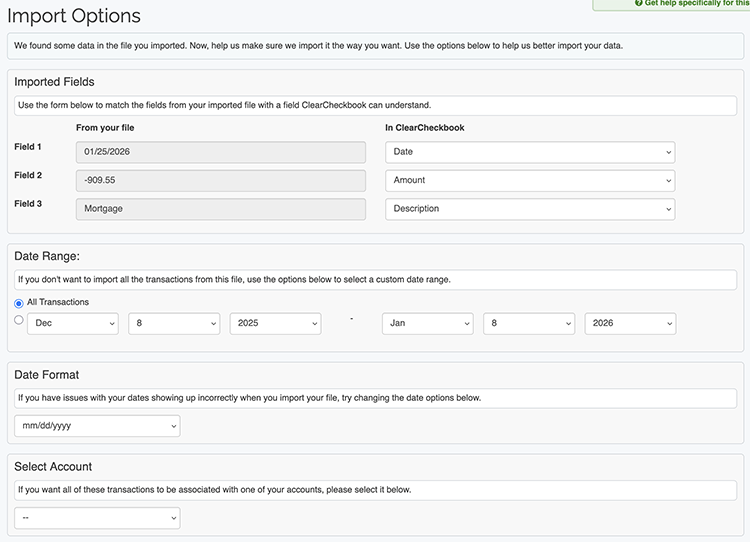Click the 'Date Range:' section title
Screen dimensions: 750x542
(x=47, y=256)
